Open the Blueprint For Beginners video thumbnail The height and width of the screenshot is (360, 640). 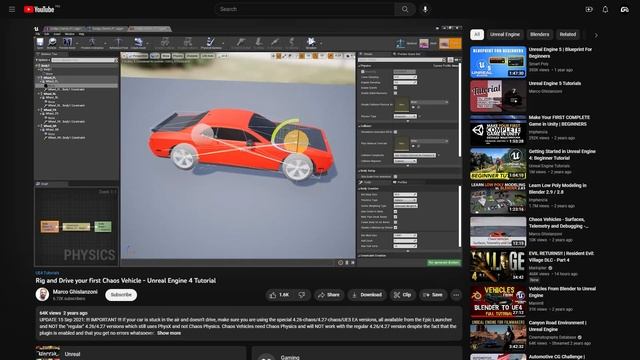[498, 62]
